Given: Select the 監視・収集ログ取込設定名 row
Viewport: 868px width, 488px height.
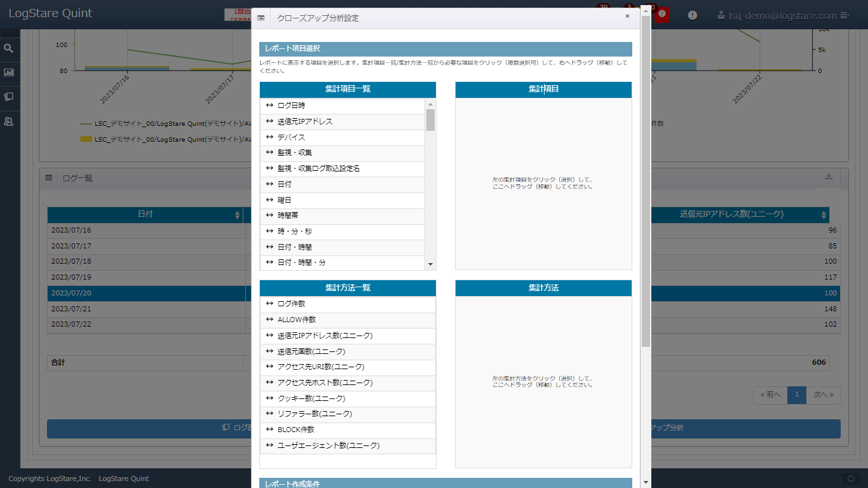Looking at the screenshot, I should [342, 169].
